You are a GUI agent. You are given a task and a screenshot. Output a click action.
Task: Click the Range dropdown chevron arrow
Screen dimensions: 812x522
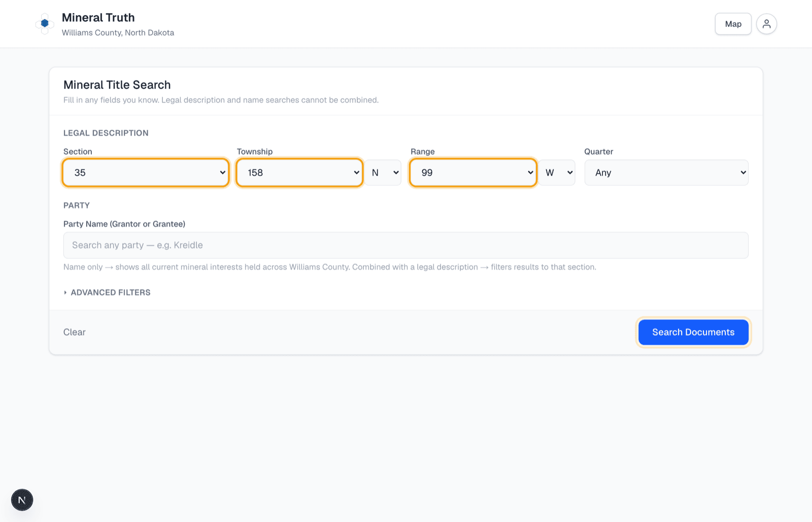click(x=530, y=173)
